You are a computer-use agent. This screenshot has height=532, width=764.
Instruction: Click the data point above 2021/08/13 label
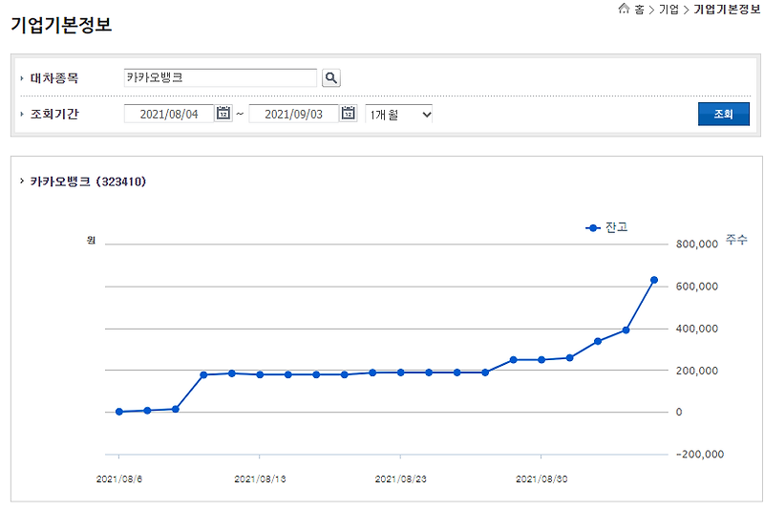(260, 374)
